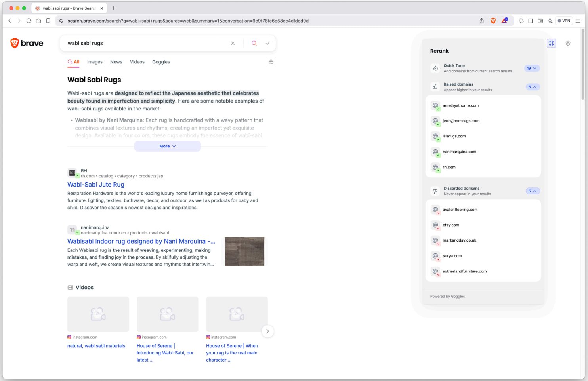
Task: Click inside the wabi sabi rugs search field
Action: pos(147,43)
